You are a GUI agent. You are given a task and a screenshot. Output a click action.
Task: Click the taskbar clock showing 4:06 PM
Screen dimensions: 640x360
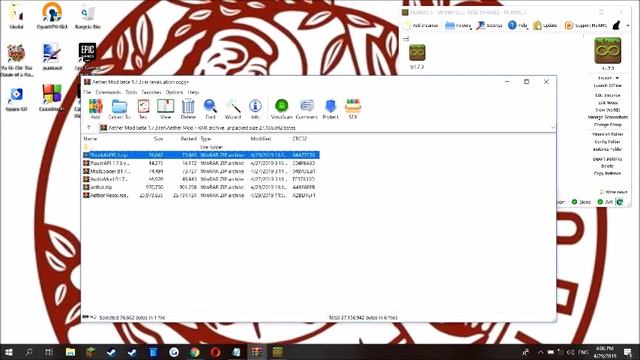point(604,352)
